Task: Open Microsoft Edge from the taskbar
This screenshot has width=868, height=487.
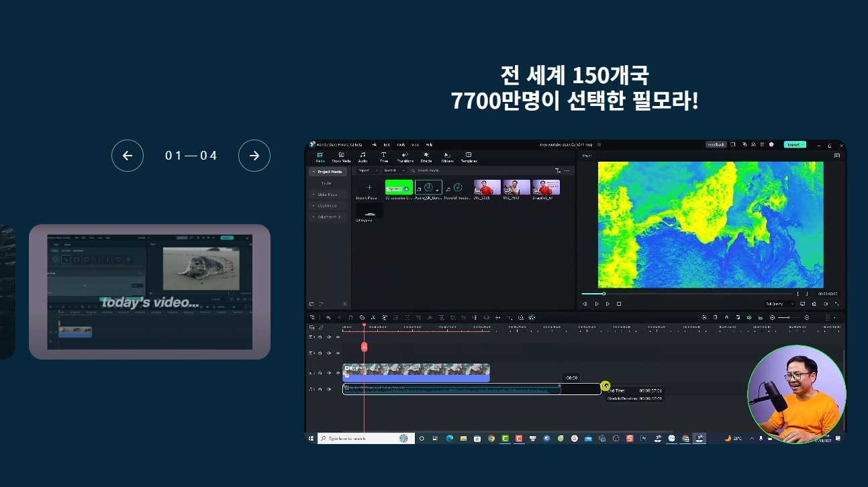Action: (450, 438)
